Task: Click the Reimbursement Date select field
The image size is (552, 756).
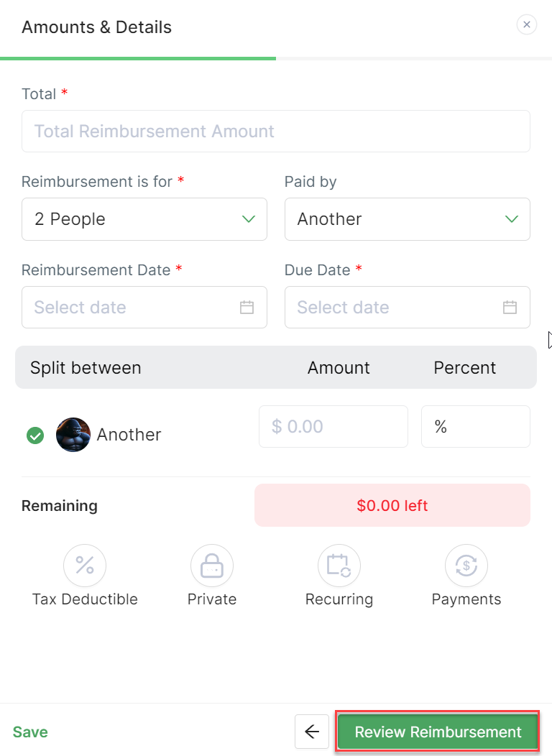Action: point(133,308)
